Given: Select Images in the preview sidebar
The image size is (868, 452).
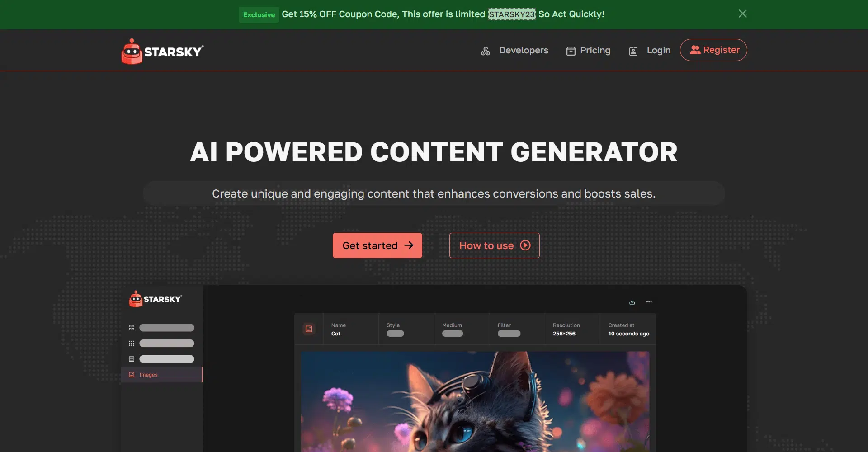Looking at the screenshot, I should point(149,375).
